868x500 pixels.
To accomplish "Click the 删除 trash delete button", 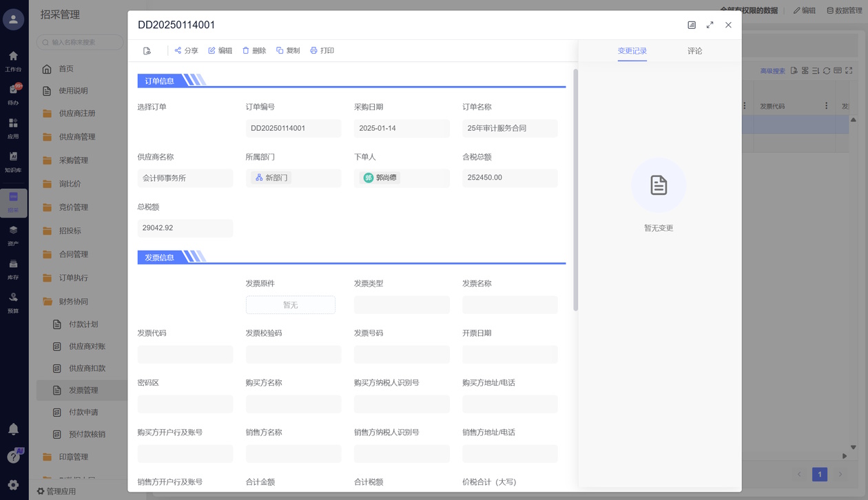I will tap(254, 51).
